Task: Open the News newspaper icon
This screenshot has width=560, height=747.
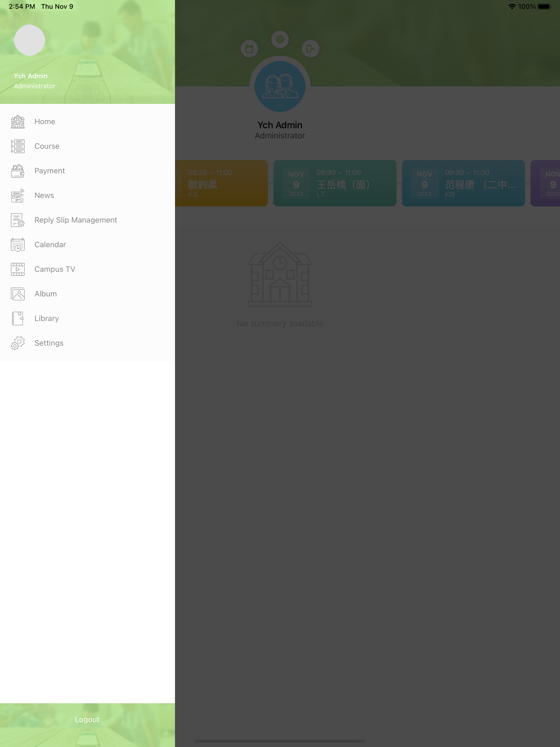Action: pos(17,195)
